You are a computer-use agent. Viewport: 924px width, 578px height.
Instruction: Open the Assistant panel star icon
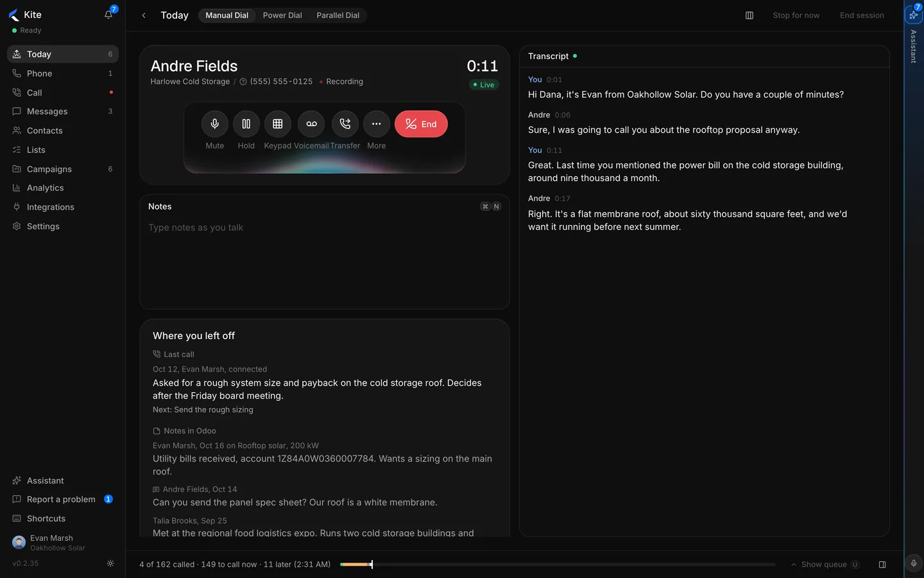coord(914,15)
